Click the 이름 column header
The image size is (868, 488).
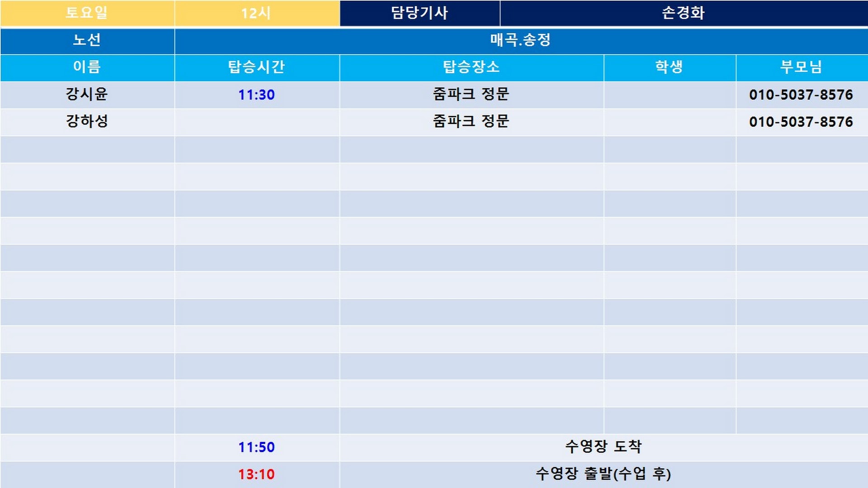point(87,67)
